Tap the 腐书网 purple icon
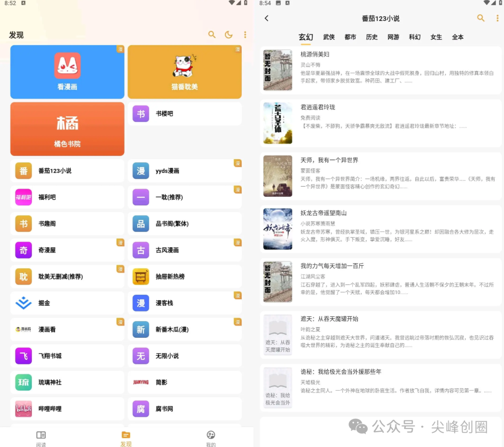The image size is (504, 447). [x=141, y=409]
